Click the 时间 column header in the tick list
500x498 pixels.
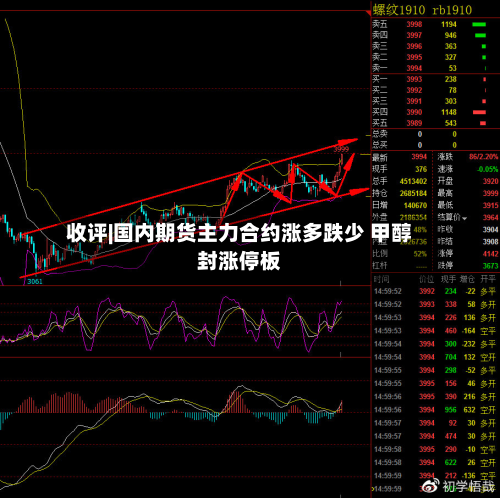coord(381,279)
